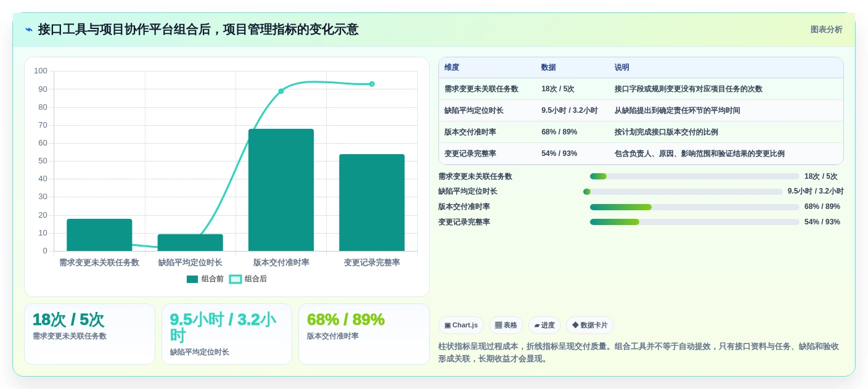Image resolution: width=868 pixels, height=389 pixels.
Task: Open the 68% / 89% data card
Action: coord(364,334)
